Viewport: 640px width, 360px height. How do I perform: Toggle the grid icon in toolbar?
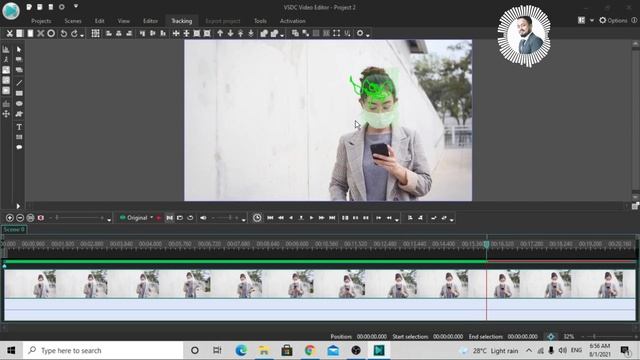pyautogui.click(x=95, y=33)
